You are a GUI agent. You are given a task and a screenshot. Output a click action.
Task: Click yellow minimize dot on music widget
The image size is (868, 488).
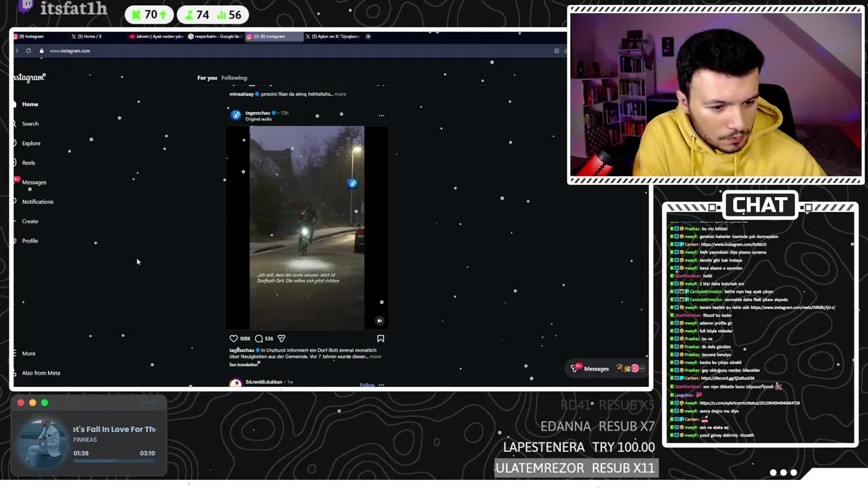coord(33,403)
